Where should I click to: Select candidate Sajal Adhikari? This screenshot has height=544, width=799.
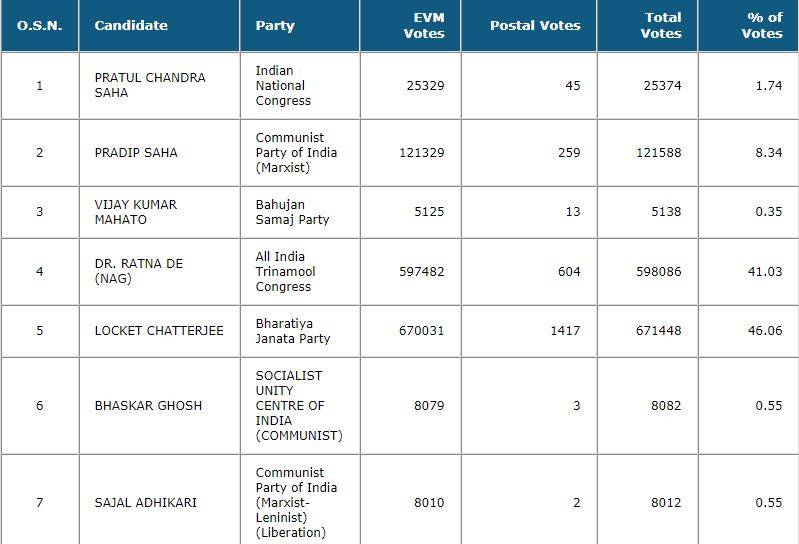click(147, 503)
